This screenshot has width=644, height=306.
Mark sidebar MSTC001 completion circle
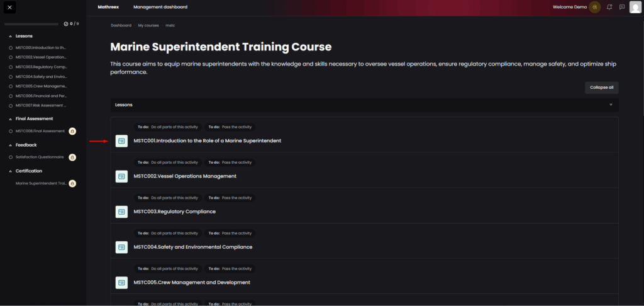click(x=11, y=48)
